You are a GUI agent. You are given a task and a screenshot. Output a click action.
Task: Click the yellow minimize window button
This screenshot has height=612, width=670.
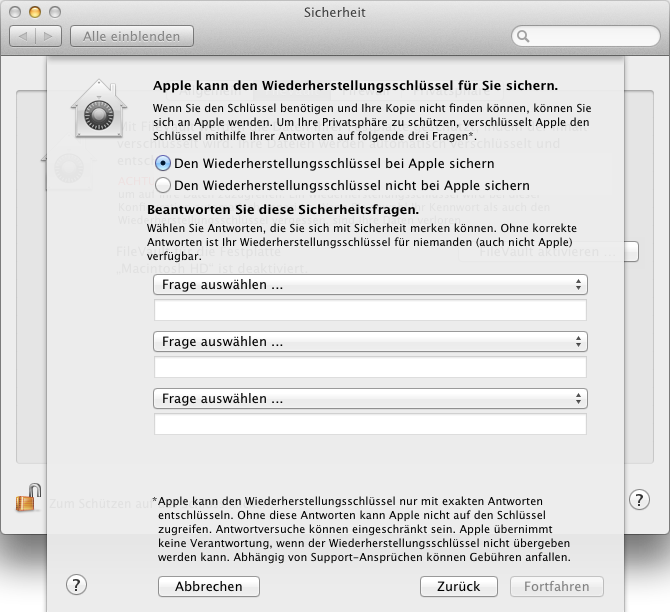click(35, 12)
